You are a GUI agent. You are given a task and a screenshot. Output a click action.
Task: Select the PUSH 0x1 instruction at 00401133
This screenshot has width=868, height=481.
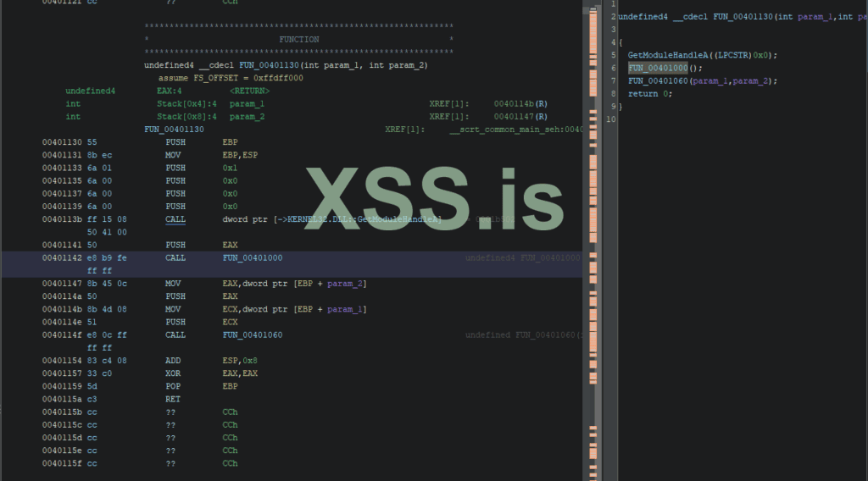click(201, 168)
